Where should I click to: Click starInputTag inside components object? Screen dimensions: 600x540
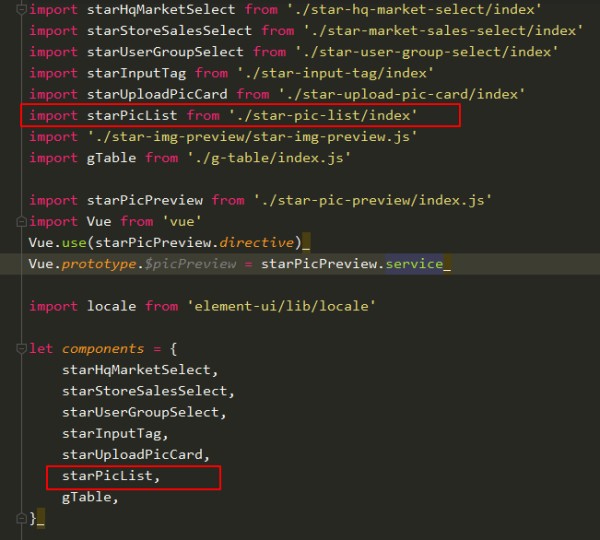coord(111,434)
